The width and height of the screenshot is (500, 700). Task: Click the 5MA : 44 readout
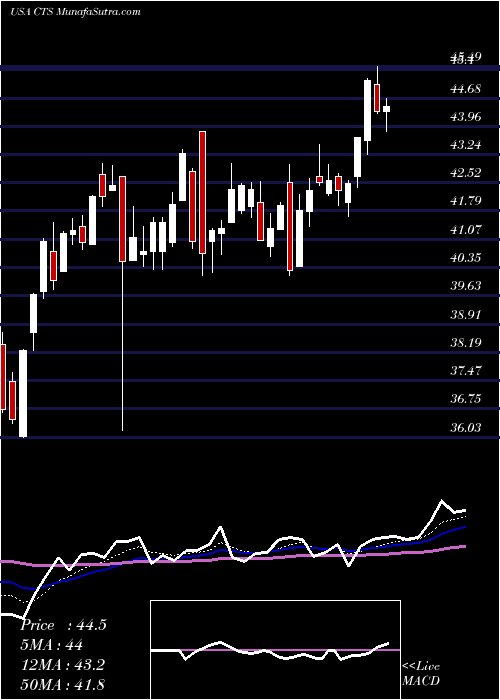point(52,645)
